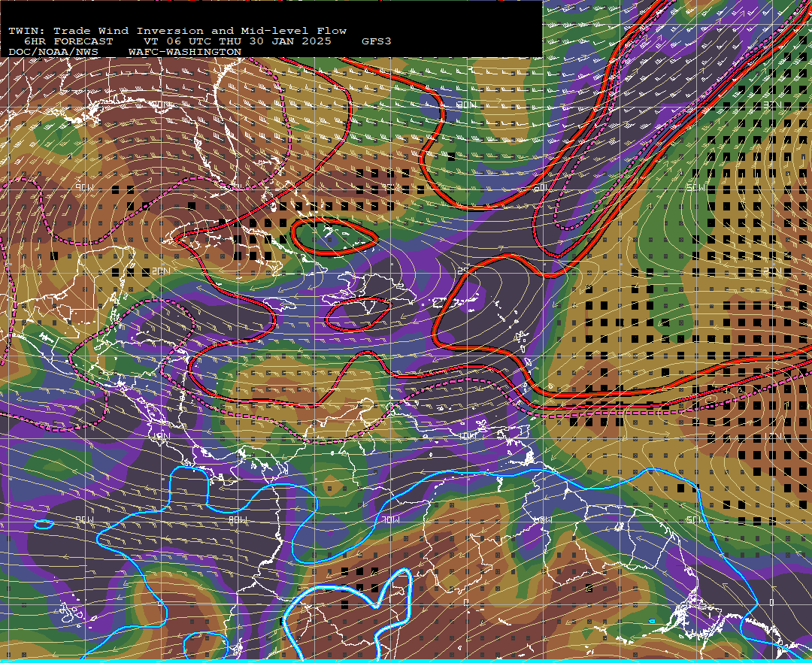This screenshot has width=812, height=663.
Task: Select the 'GFS3' model label
Action: coord(377,41)
